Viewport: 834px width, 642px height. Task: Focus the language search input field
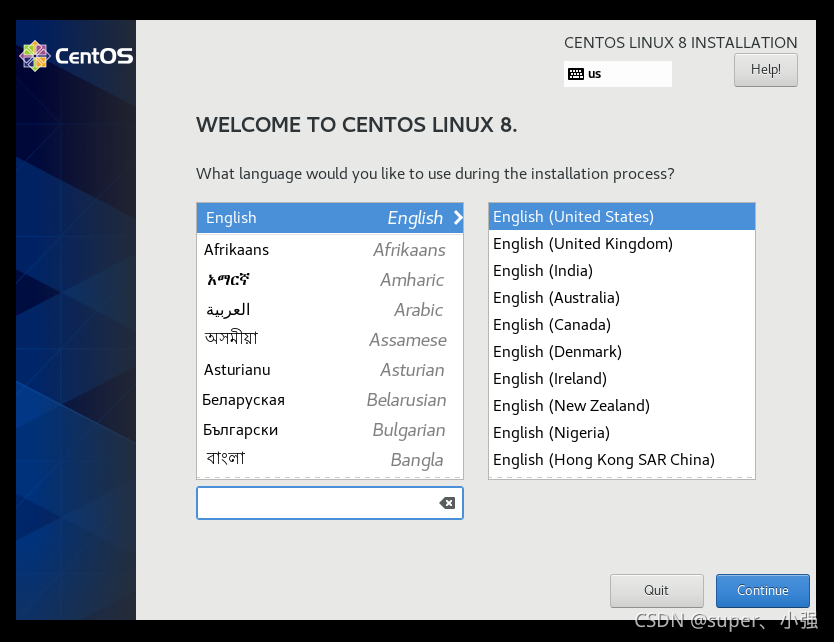(330, 503)
